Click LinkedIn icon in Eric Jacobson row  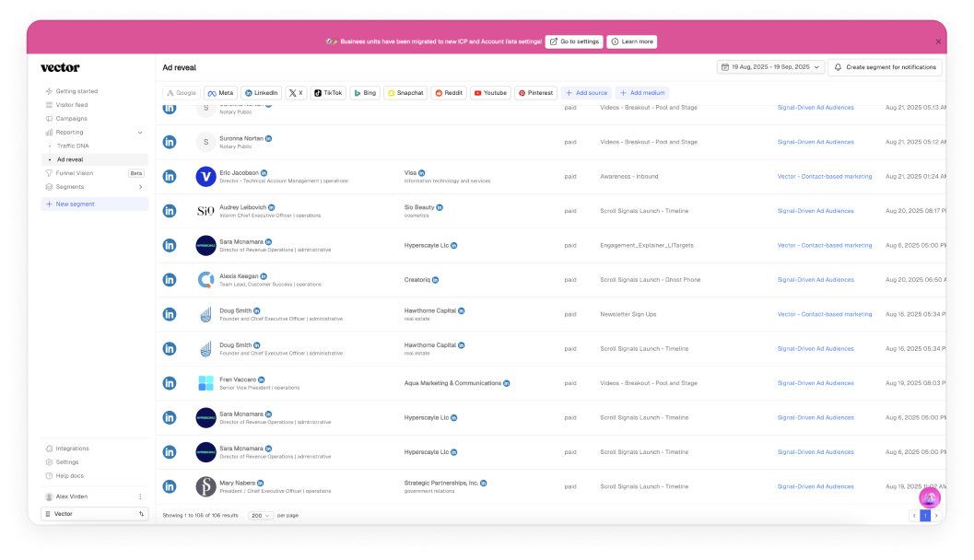(x=170, y=176)
